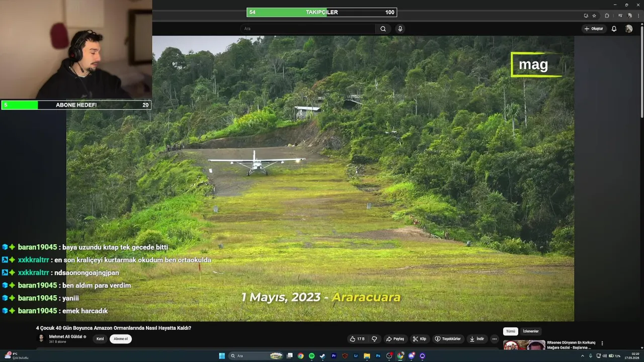Open Steam from taskbar
This screenshot has height=362, width=644.
[x=323, y=356]
